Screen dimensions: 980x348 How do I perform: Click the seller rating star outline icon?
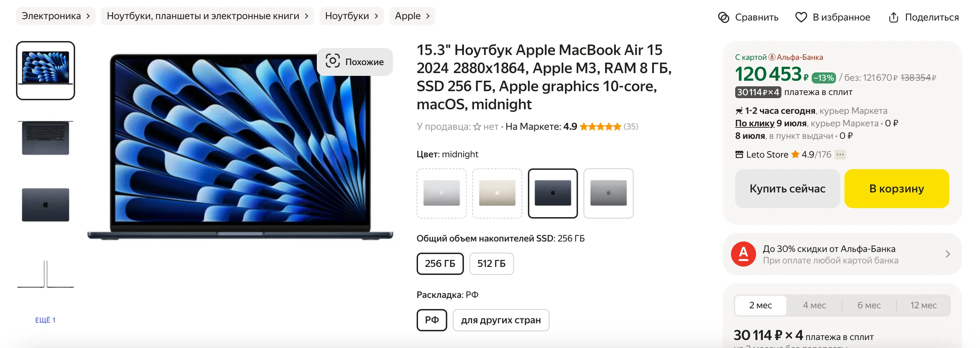(x=477, y=127)
